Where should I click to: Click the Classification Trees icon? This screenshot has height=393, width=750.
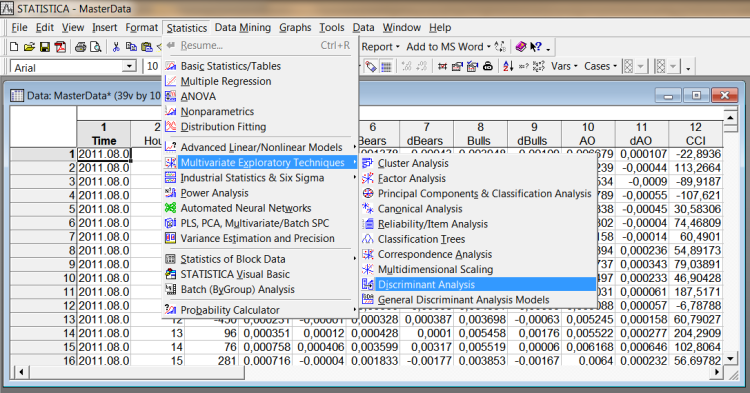coord(367,239)
